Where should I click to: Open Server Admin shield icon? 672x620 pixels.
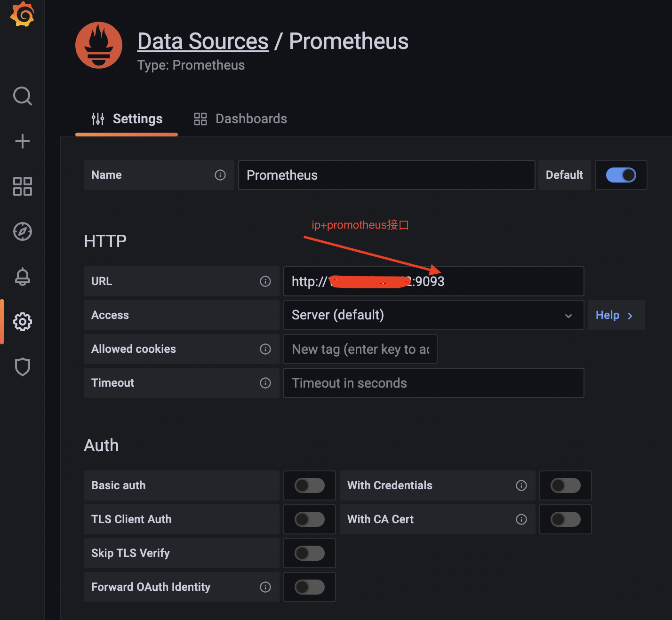pos(22,367)
